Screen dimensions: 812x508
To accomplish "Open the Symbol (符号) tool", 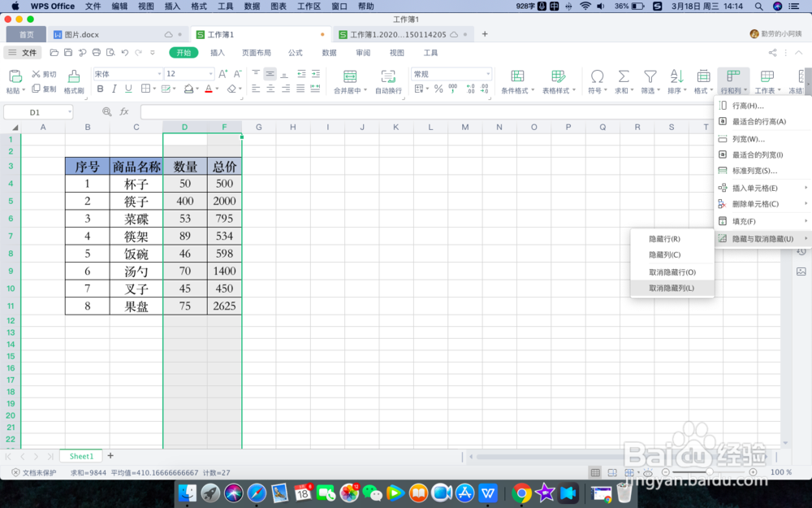I will 597,81.
